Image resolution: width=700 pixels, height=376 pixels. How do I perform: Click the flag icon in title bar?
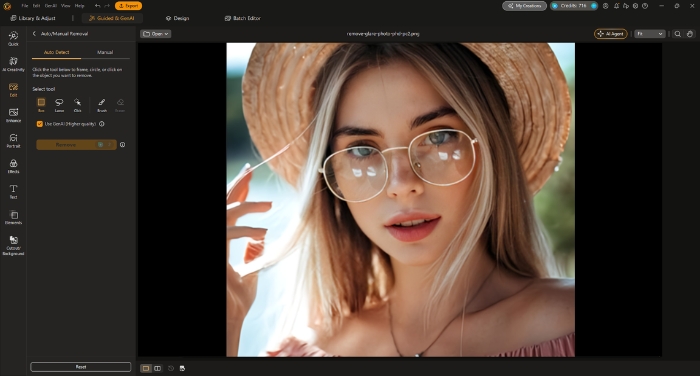[x=626, y=6]
